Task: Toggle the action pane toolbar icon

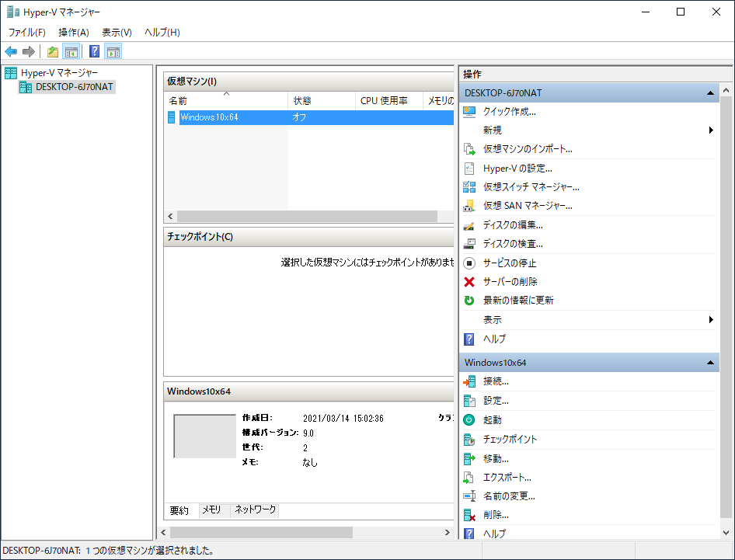Action: pyautogui.click(x=113, y=51)
